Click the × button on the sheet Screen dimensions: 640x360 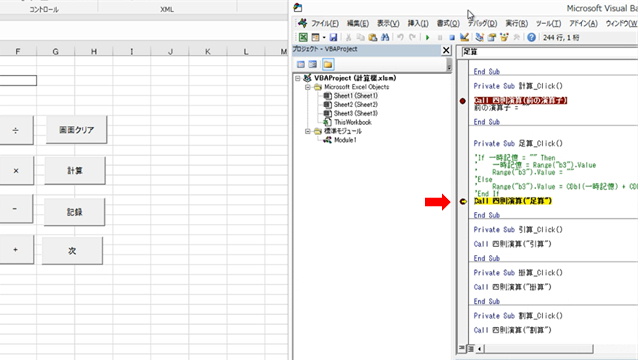click(16, 171)
